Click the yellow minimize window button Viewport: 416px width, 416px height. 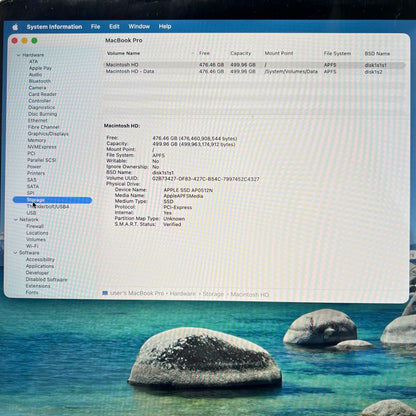pyautogui.click(x=24, y=41)
